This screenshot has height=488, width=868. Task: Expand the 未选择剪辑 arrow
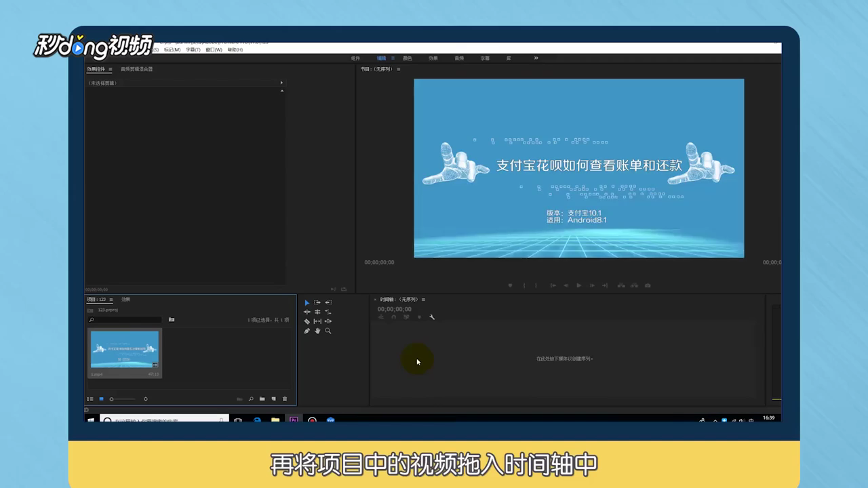click(x=281, y=83)
